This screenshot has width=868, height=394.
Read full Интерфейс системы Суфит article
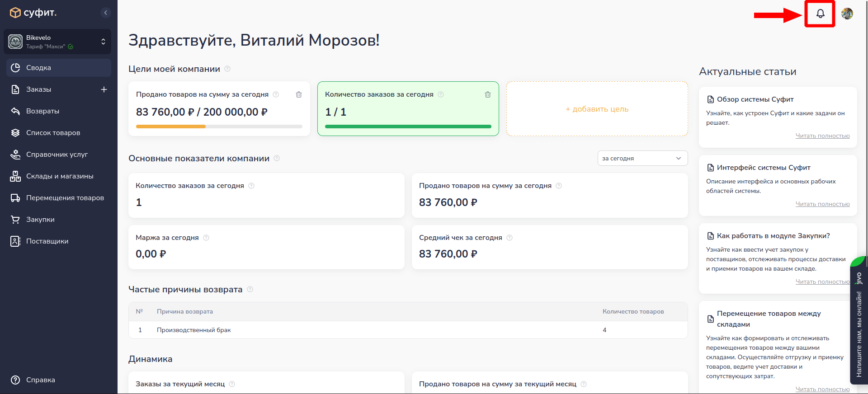pyautogui.click(x=822, y=204)
